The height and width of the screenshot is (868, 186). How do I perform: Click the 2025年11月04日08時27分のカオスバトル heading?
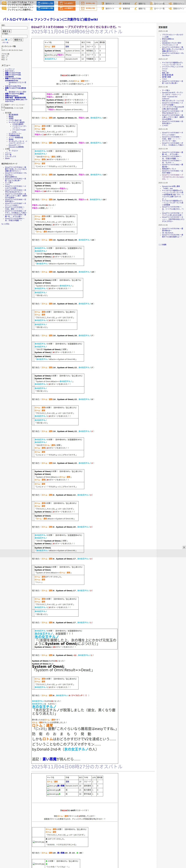[77, 767]
